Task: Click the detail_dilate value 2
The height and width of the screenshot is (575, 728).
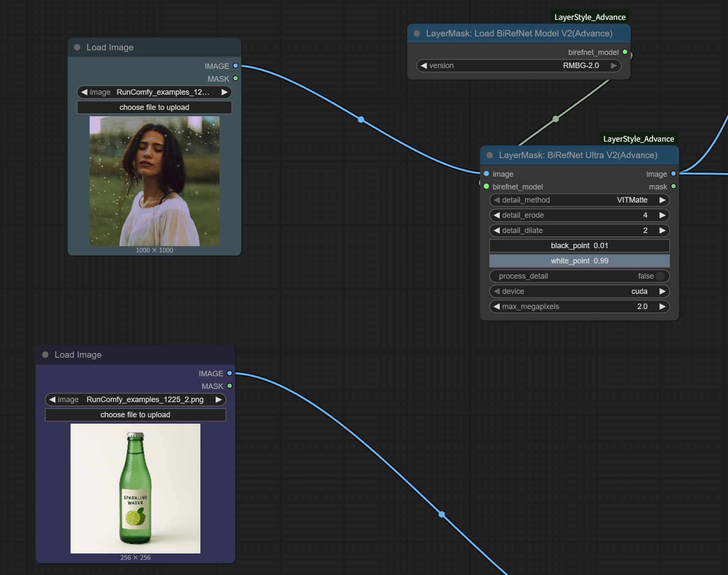Action: point(645,230)
